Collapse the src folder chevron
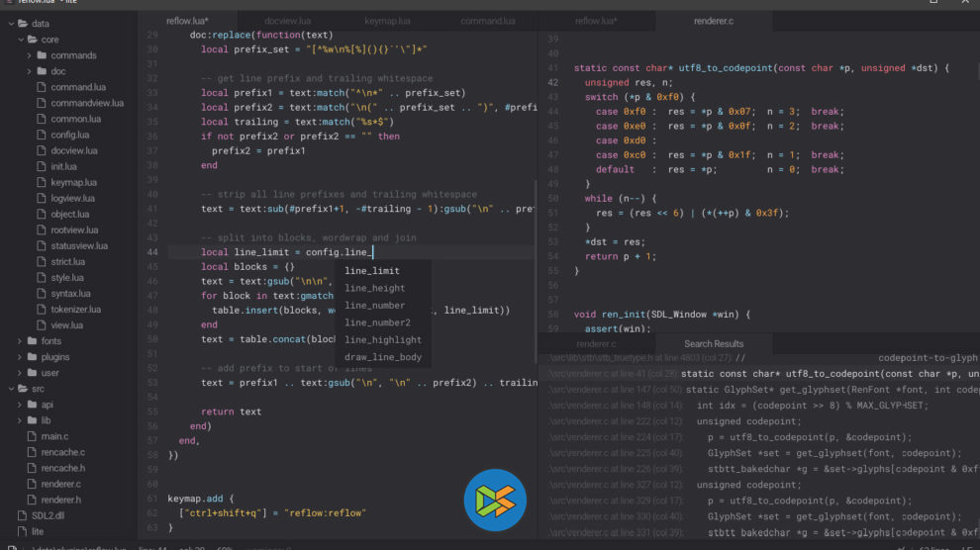This screenshot has width=980, height=550. 11,389
